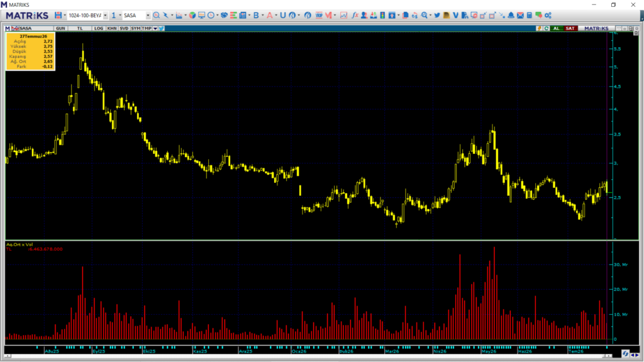Click the blue lightning quick-order icon
Screen dimensions: 644x362
tap(165, 15)
